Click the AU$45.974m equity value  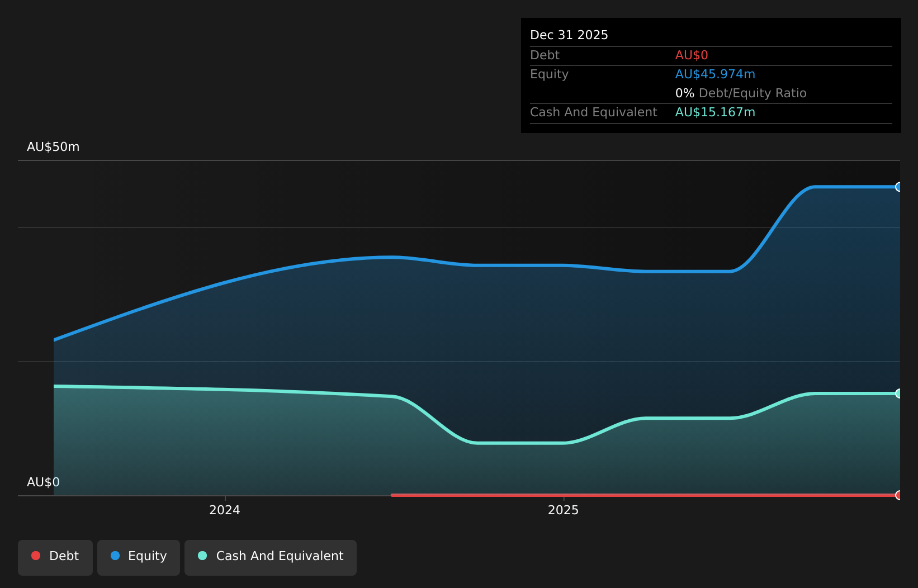[715, 74]
